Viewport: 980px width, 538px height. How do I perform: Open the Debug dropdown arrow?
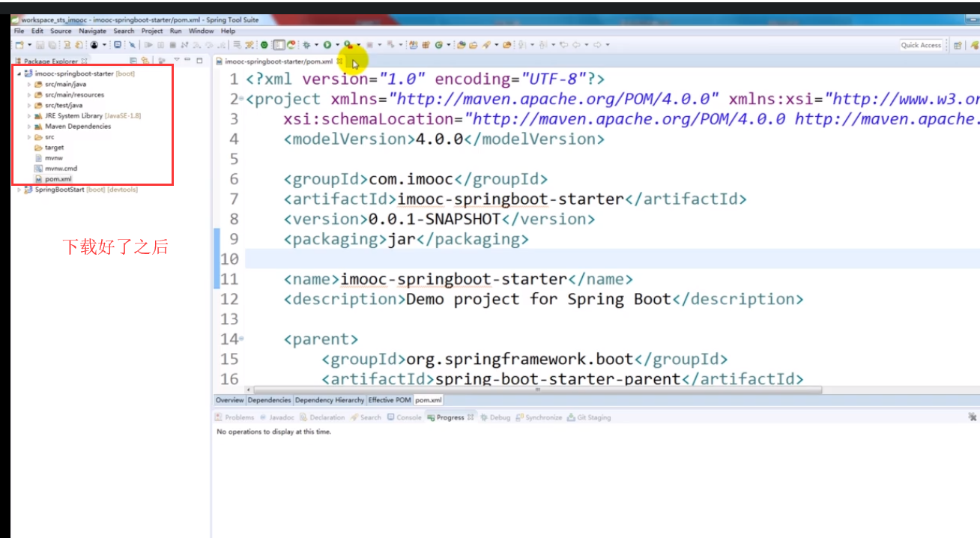pyautogui.click(x=316, y=45)
